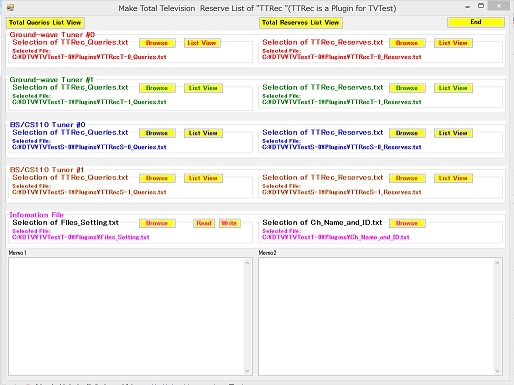Click inside the Memo2 text area
Image resolution: width=514 pixels, height=385 pixels.
tap(376, 316)
